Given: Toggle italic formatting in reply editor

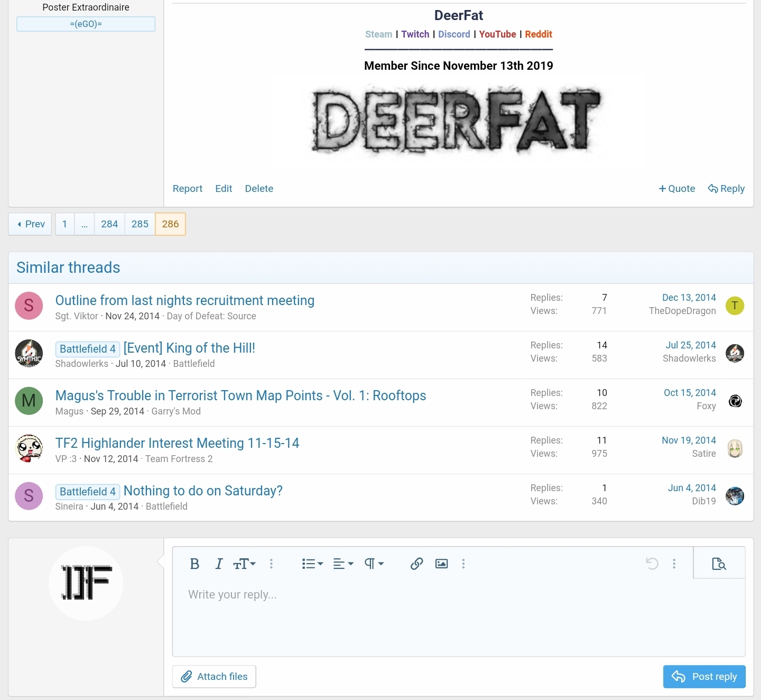Looking at the screenshot, I should (x=219, y=564).
